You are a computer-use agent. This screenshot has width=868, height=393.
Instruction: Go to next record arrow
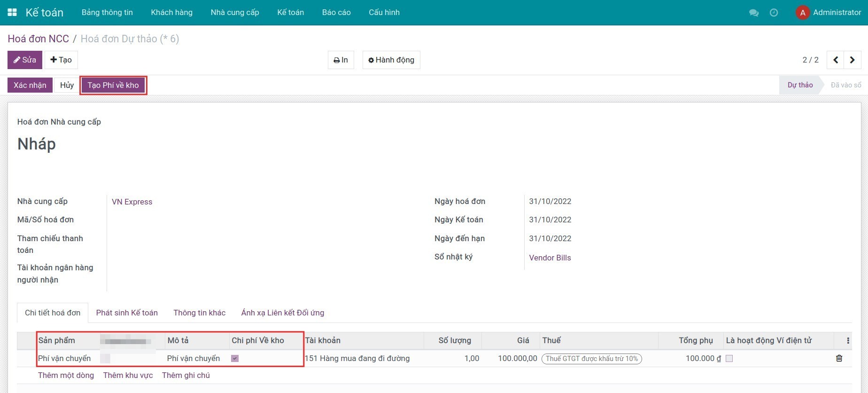tap(852, 60)
